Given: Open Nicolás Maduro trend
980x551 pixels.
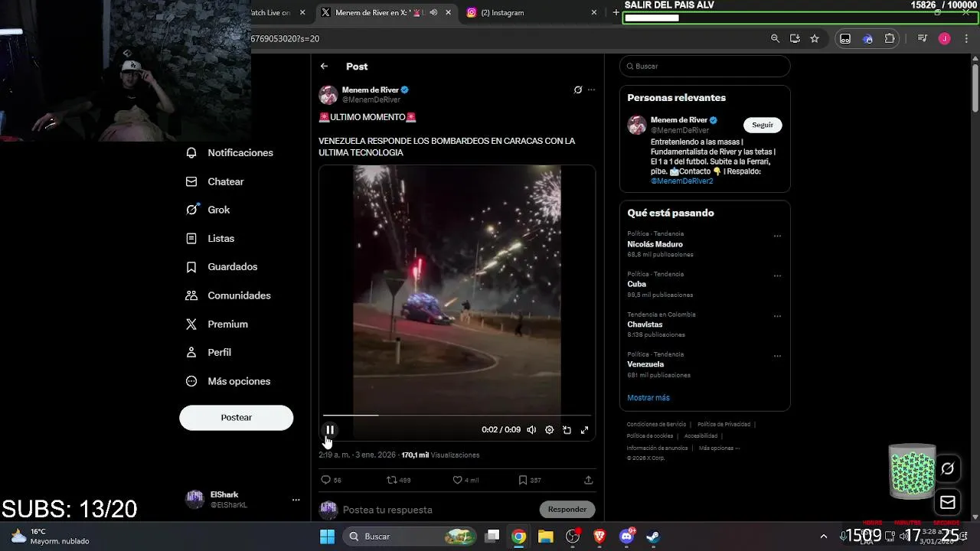Looking at the screenshot, I should pyautogui.click(x=655, y=244).
